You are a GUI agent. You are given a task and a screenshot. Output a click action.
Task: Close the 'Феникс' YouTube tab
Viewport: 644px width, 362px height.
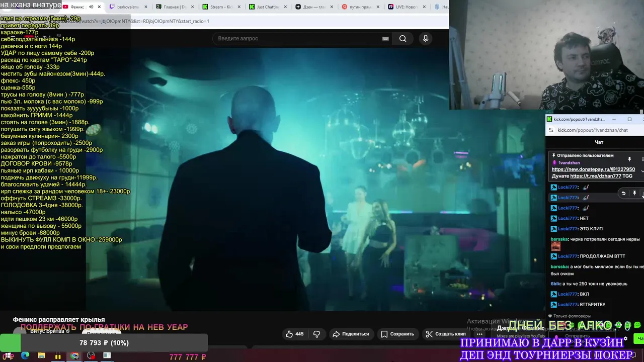click(99, 7)
